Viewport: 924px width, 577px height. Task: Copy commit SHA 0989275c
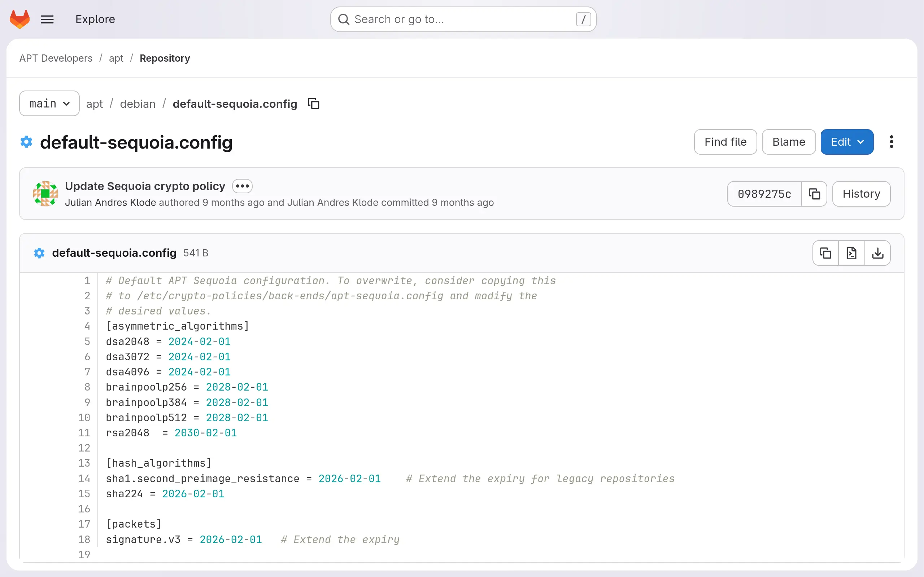(x=814, y=194)
